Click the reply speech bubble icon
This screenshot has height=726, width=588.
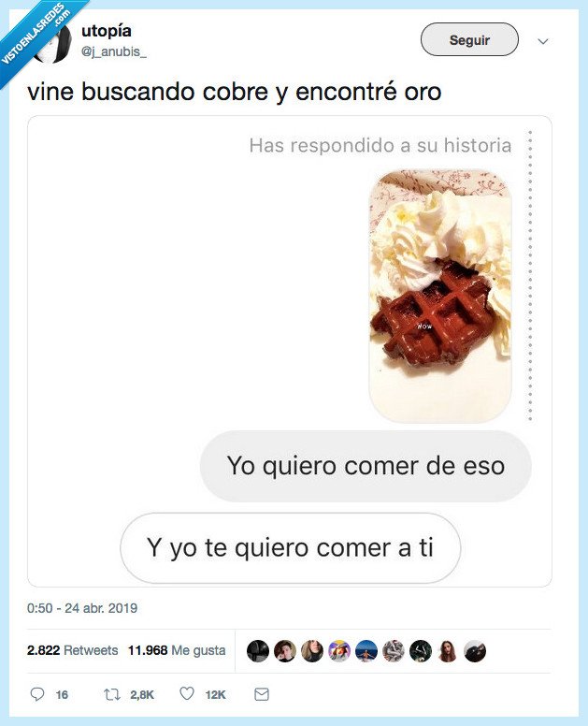coord(37,693)
